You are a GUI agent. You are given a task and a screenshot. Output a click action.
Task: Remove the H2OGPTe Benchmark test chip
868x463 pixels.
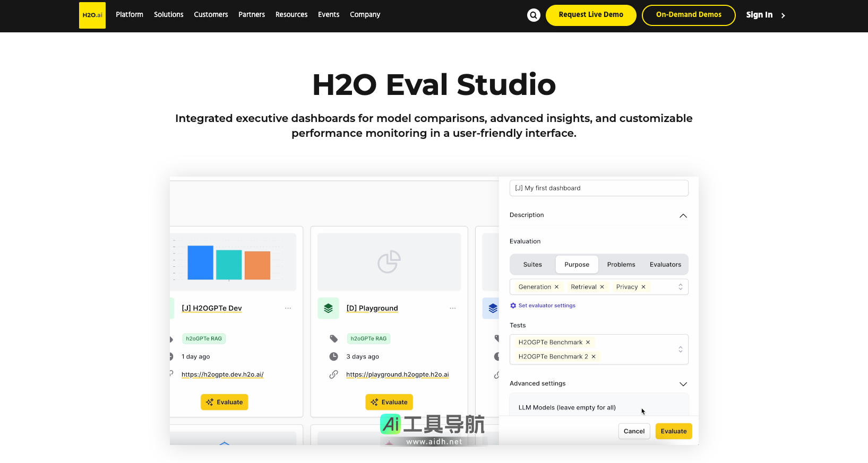click(588, 343)
